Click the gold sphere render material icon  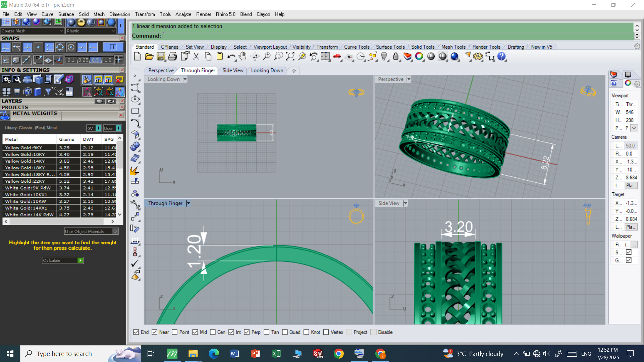81,22
